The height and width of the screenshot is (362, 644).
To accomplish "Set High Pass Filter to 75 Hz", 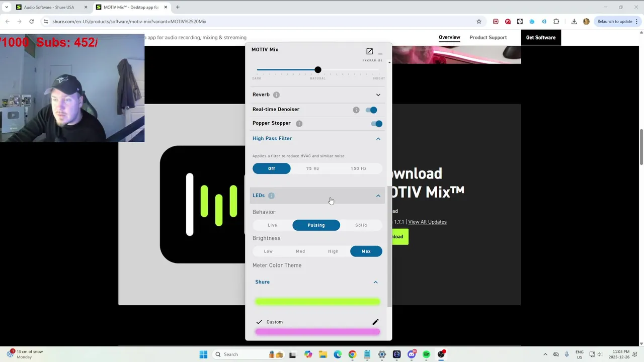I will point(312,168).
